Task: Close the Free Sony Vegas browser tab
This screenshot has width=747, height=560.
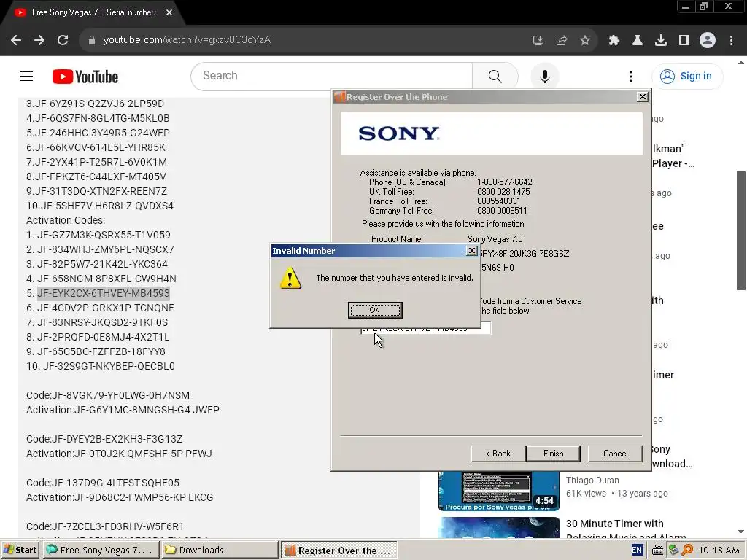Action: (x=169, y=12)
